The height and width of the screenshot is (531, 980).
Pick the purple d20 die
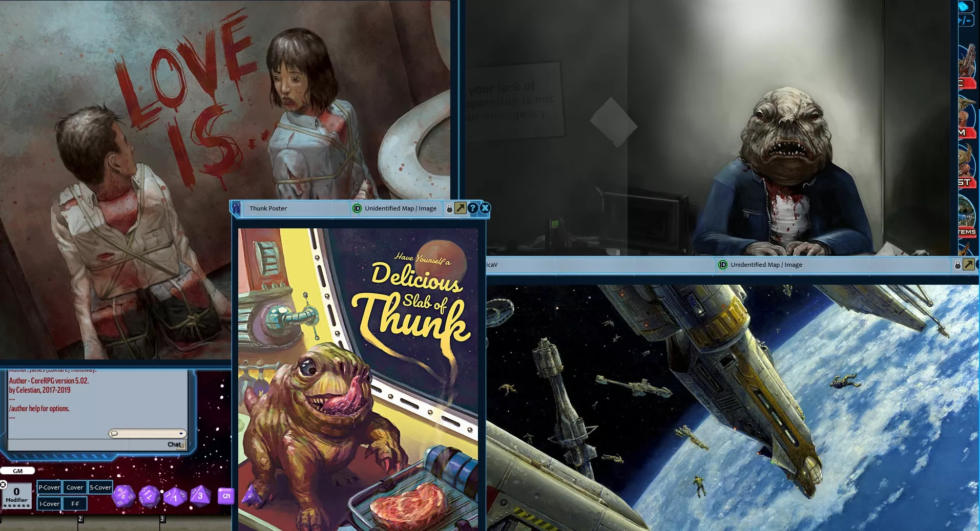tap(123, 496)
